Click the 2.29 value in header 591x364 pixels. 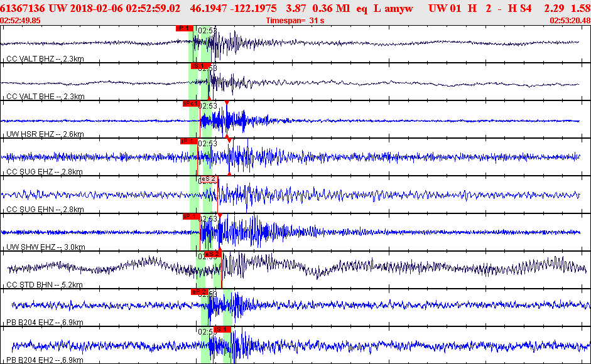point(554,8)
